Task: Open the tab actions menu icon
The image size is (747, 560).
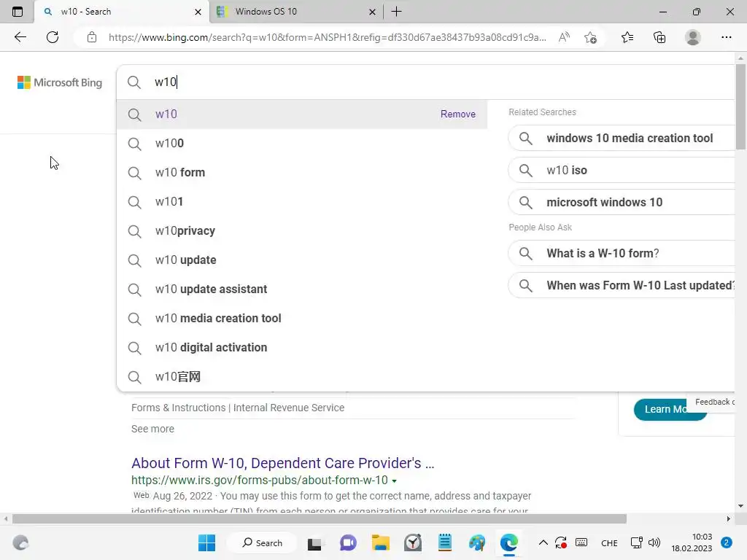Action: [x=18, y=12]
